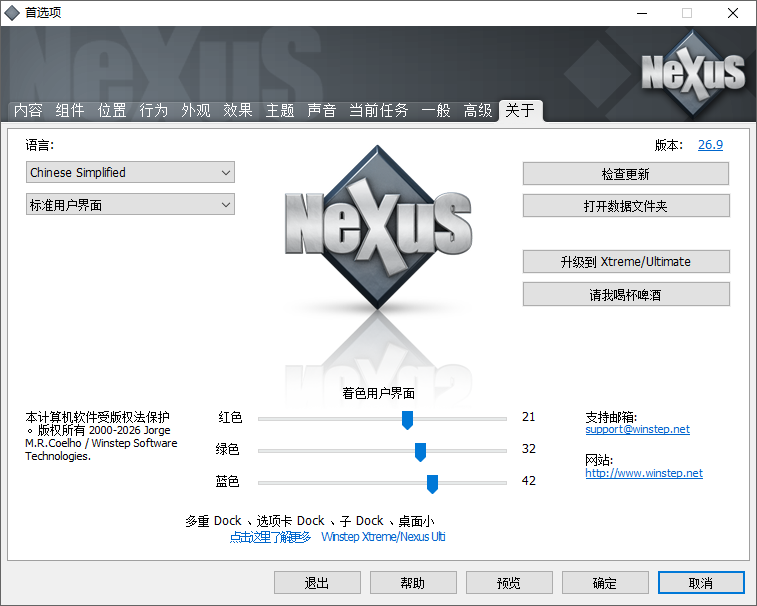
Task: Click the red value 21
Action: coord(529,417)
